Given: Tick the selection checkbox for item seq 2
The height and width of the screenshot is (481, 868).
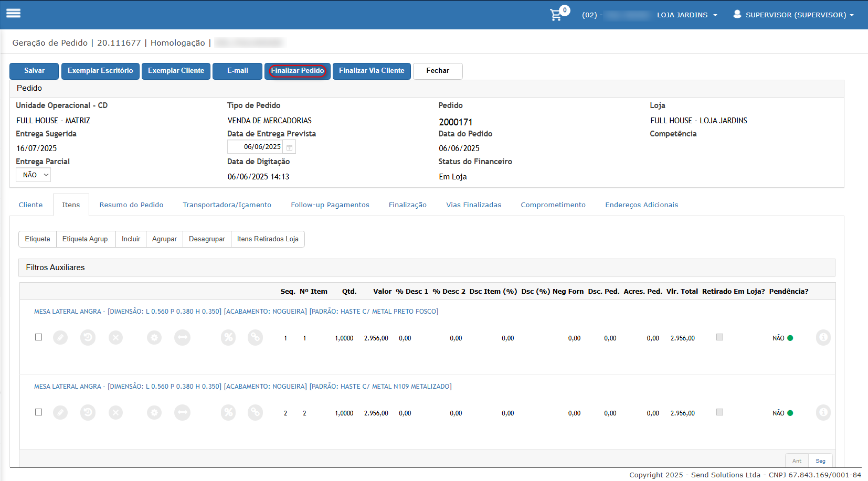Looking at the screenshot, I should pos(38,412).
